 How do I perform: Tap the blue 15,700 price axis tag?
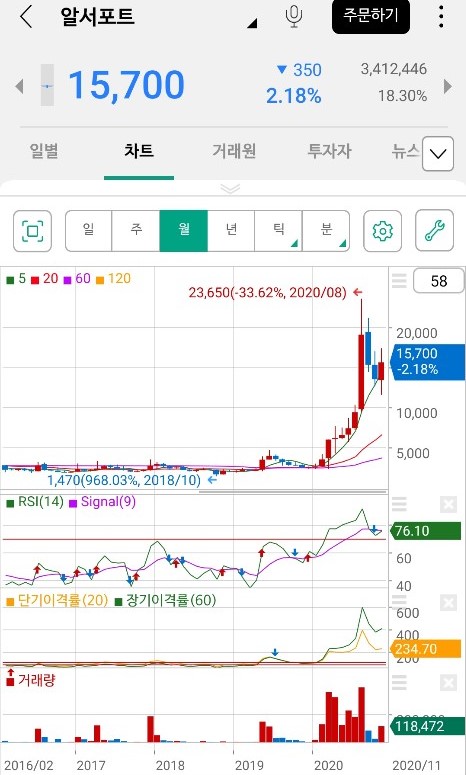click(x=428, y=362)
